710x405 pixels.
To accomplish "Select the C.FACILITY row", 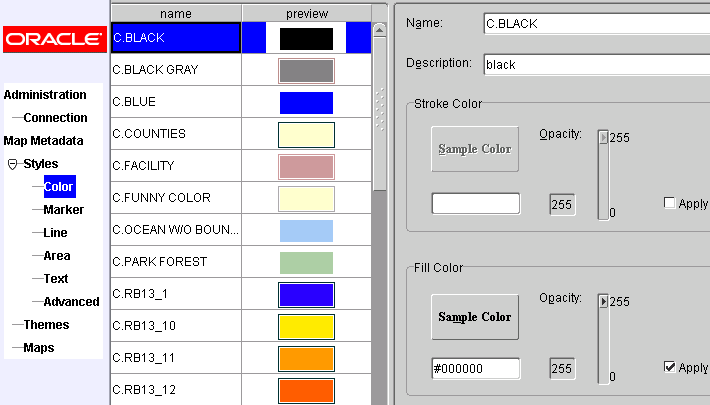I will tap(241, 166).
